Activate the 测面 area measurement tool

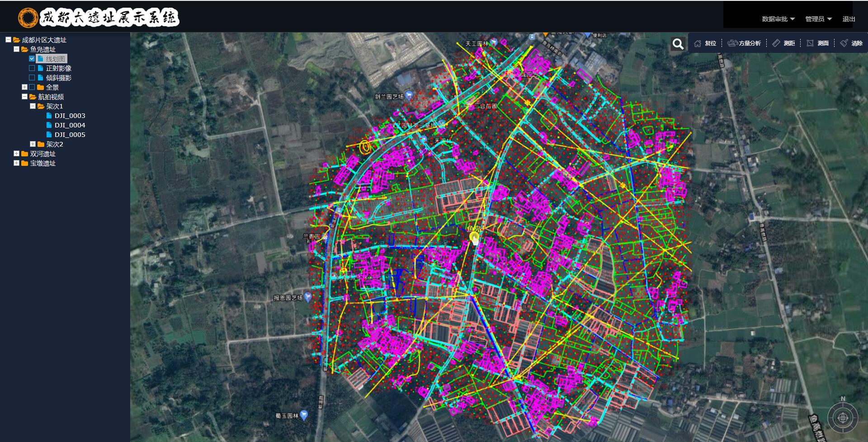click(817, 43)
